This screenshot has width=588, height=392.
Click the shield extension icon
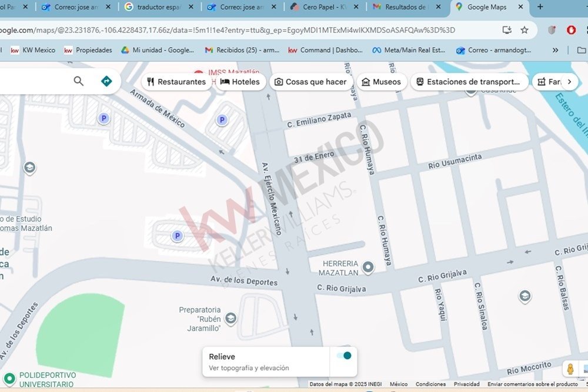pyautogui.click(x=552, y=30)
